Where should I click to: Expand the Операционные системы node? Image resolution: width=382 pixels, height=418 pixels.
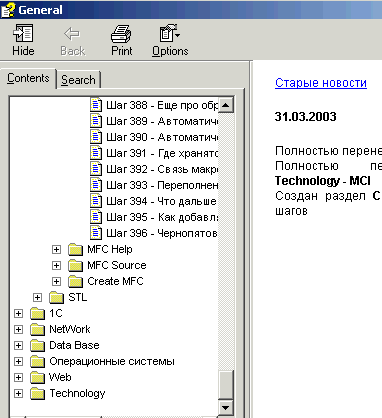[18, 361]
